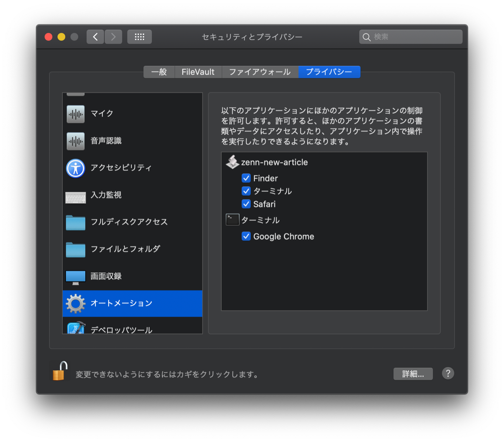Open help with the question mark button
Screen dimensions: 504x442
pyautogui.click(x=448, y=373)
